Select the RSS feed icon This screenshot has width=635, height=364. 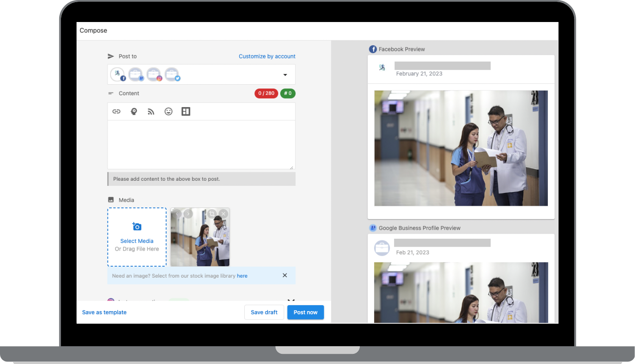pyautogui.click(x=151, y=111)
